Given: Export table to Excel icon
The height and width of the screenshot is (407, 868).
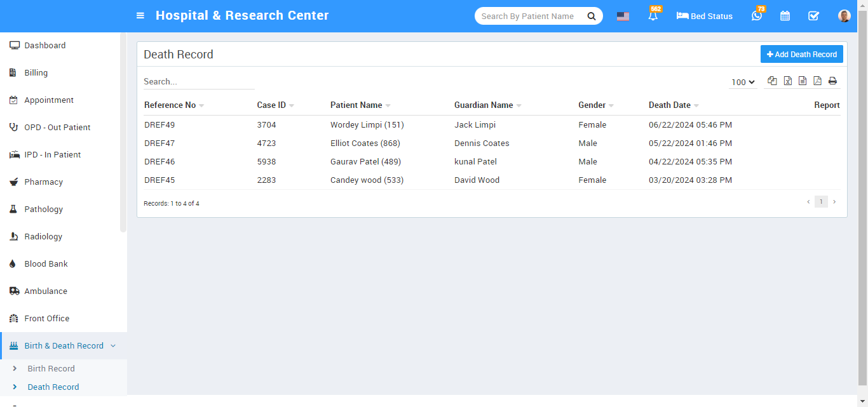Looking at the screenshot, I should [x=787, y=81].
